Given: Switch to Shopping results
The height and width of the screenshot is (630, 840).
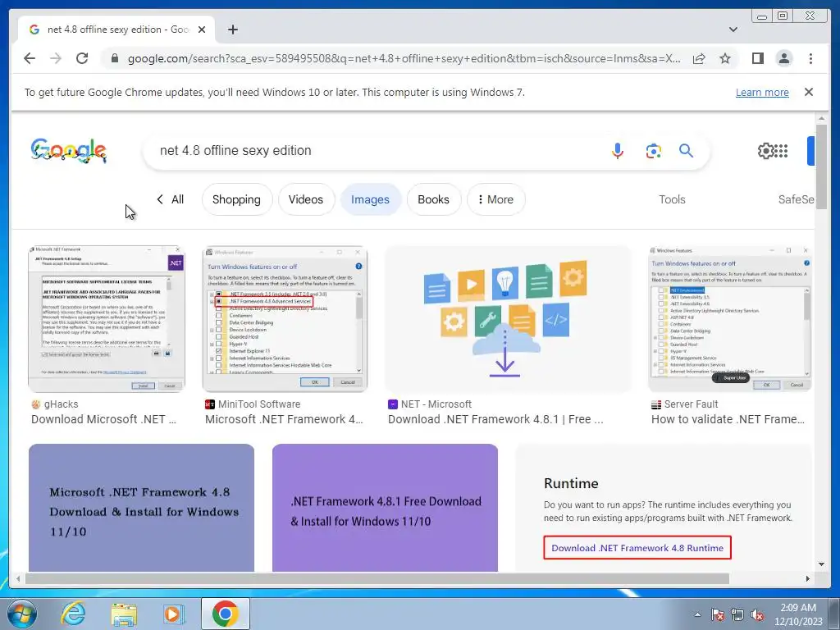Looking at the screenshot, I should [x=236, y=199].
